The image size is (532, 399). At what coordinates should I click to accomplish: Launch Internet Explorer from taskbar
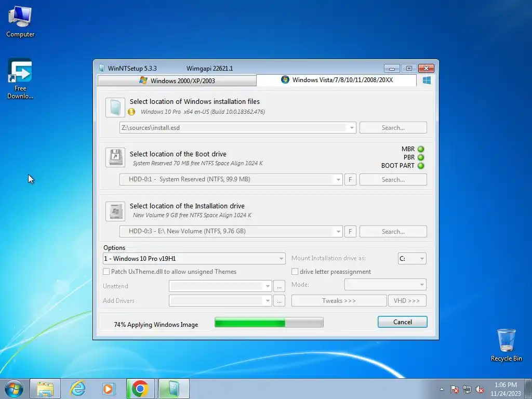tap(77, 389)
